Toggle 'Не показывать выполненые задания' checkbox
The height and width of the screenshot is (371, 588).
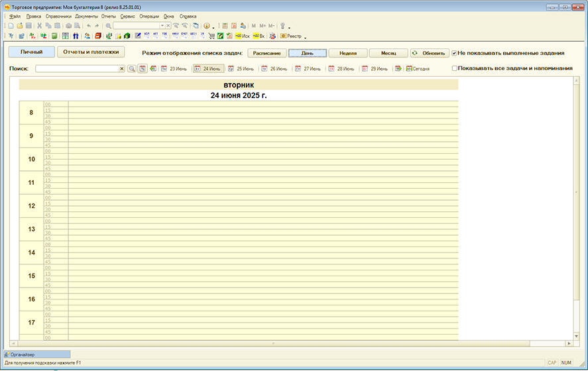point(454,53)
